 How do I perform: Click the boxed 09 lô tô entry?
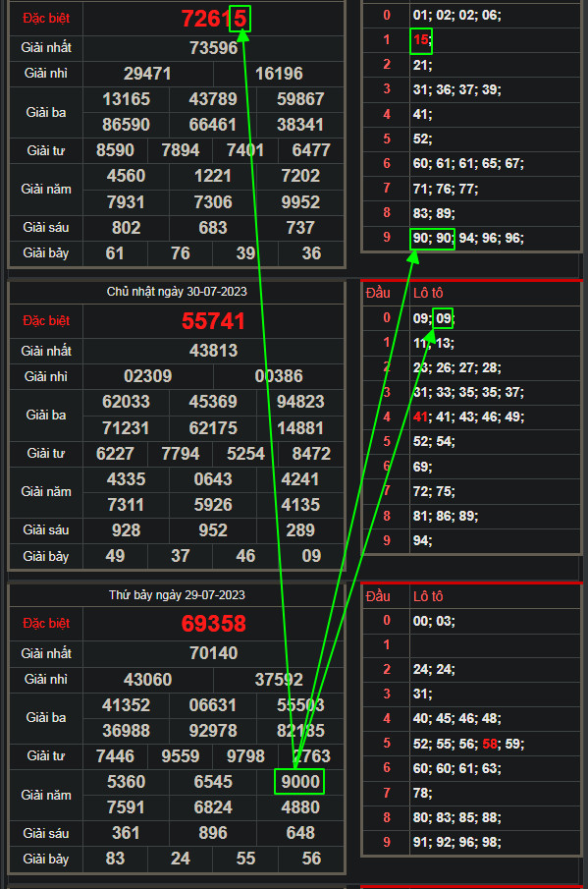tap(443, 318)
